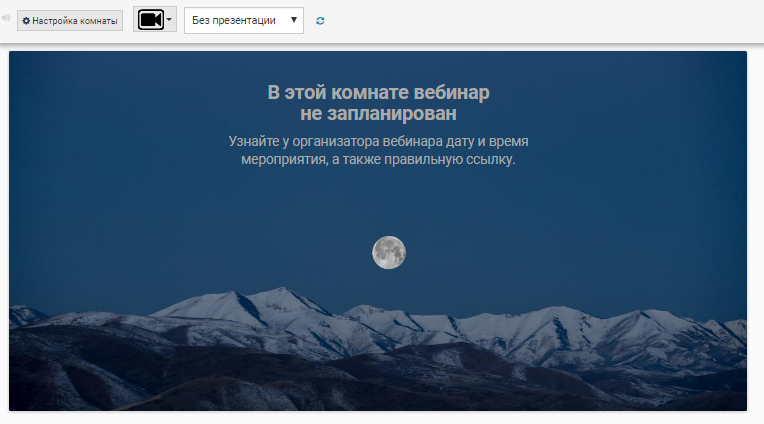
Task: Click the 'не запланирован' heading line
Action: tap(378, 114)
